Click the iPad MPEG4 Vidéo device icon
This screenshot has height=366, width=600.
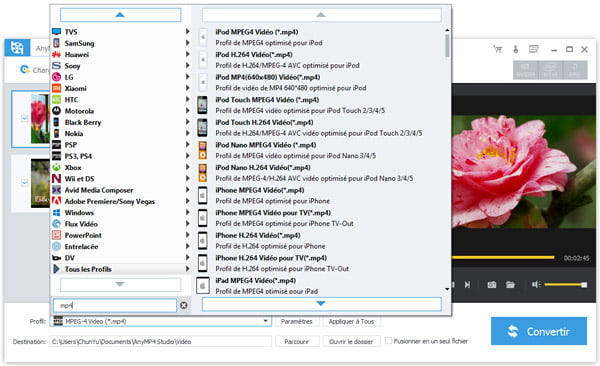[x=203, y=286]
